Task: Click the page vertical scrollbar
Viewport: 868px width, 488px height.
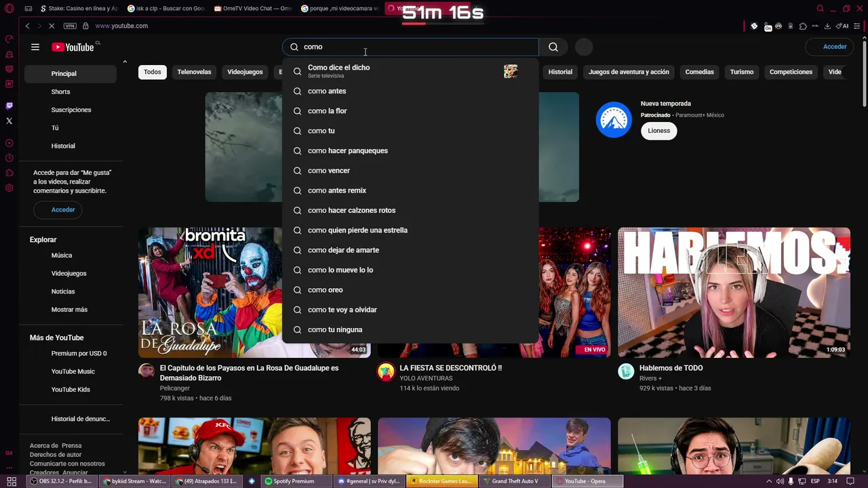Action: click(x=865, y=75)
